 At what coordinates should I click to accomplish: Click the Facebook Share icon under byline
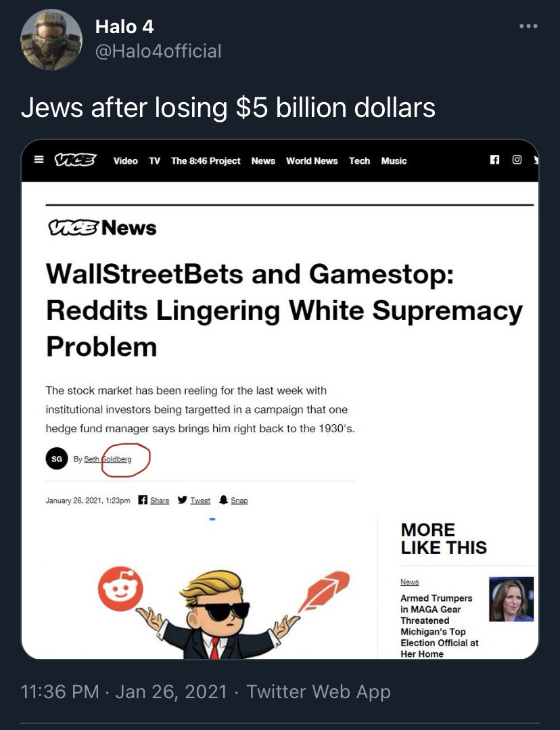pyautogui.click(x=143, y=500)
